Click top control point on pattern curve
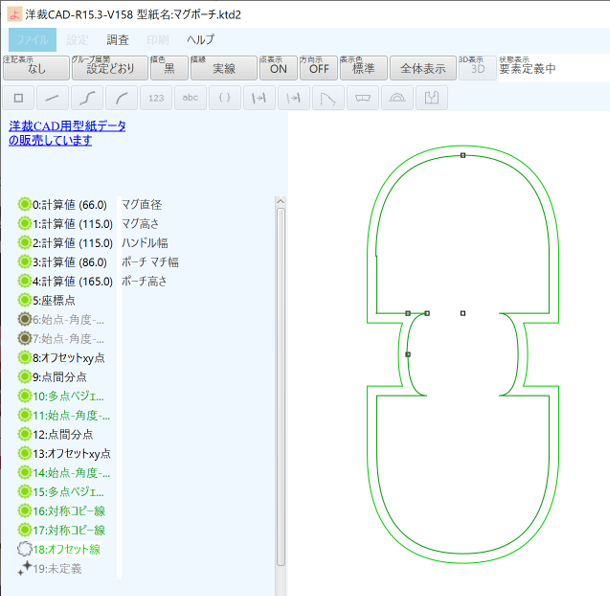The height and width of the screenshot is (596, 610). pos(463,155)
